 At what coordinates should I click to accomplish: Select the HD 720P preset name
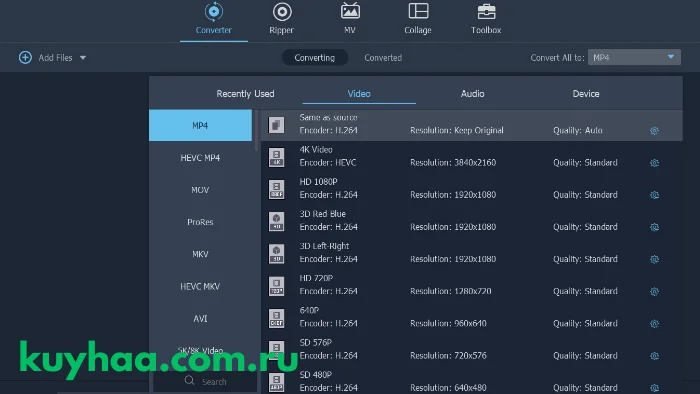click(316, 278)
